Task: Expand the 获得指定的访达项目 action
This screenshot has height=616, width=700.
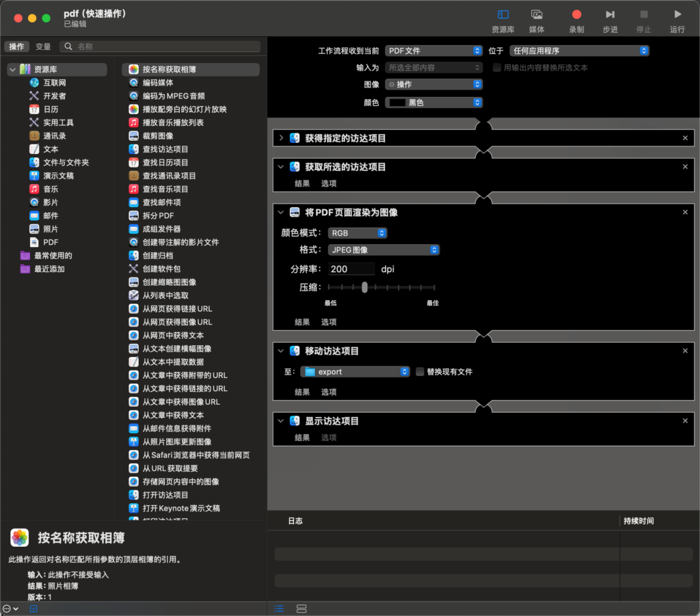Action: point(281,138)
